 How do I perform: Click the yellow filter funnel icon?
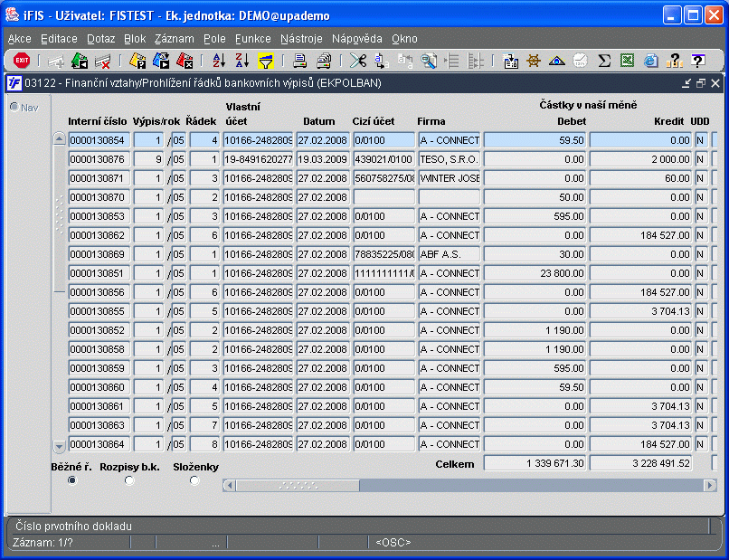266,61
